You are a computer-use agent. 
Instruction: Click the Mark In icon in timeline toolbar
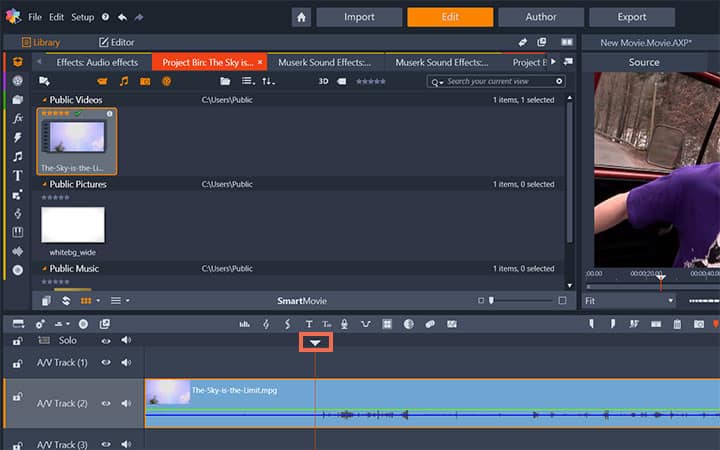591,324
